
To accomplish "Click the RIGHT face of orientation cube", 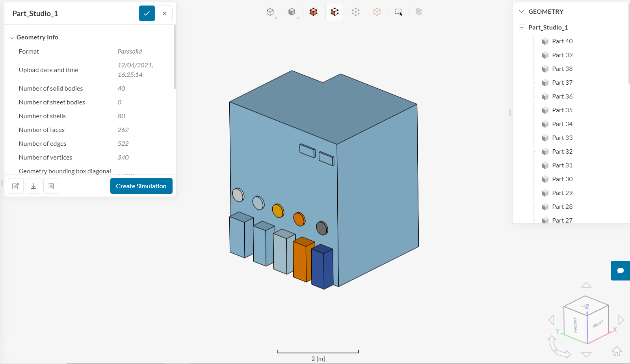I will tap(598, 324).
